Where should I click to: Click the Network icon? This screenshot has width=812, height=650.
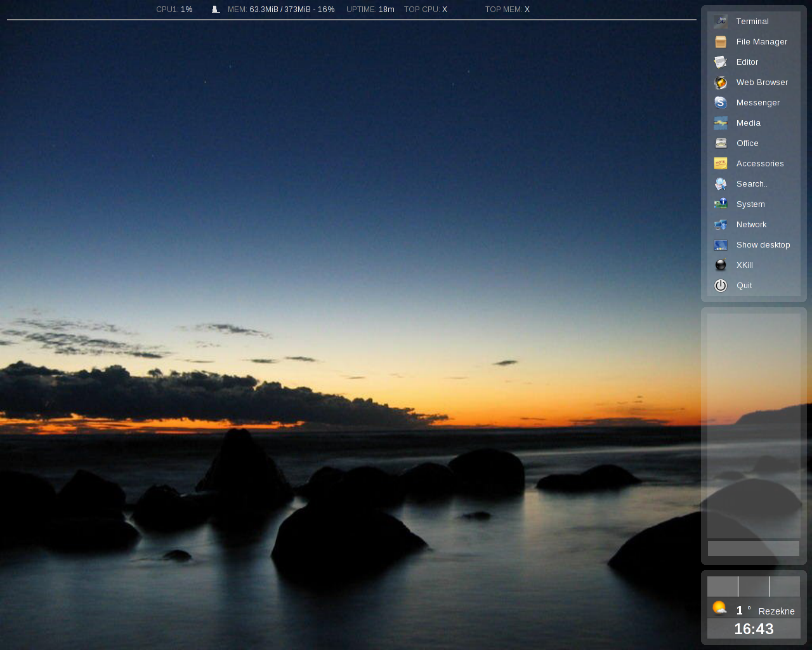[721, 225]
